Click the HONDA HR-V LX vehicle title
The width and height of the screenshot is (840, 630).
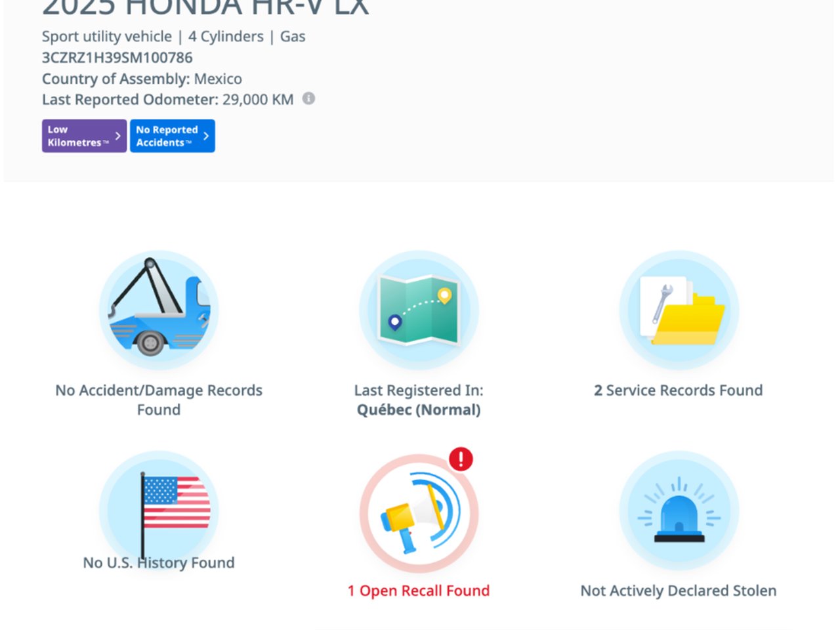click(x=205, y=8)
